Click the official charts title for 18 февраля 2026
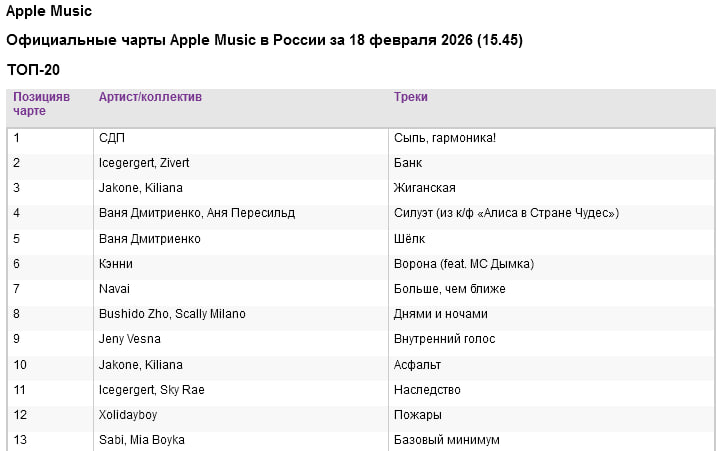Viewport: 721px width, 451px height. [x=264, y=40]
